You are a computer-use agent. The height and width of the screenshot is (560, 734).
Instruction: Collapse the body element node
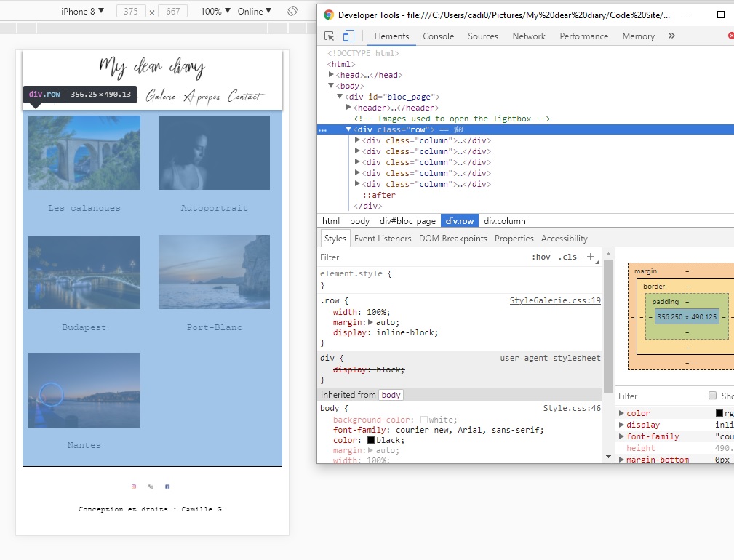coord(331,86)
